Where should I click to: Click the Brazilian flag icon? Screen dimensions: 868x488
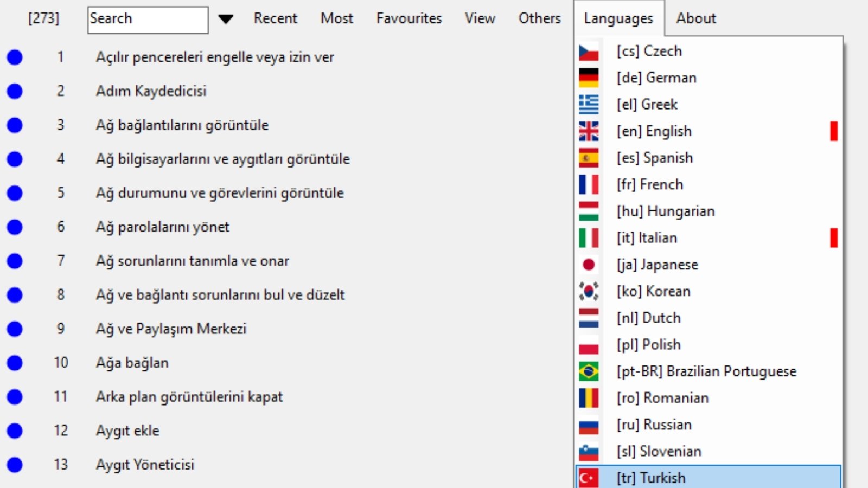[x=589, y=371]
